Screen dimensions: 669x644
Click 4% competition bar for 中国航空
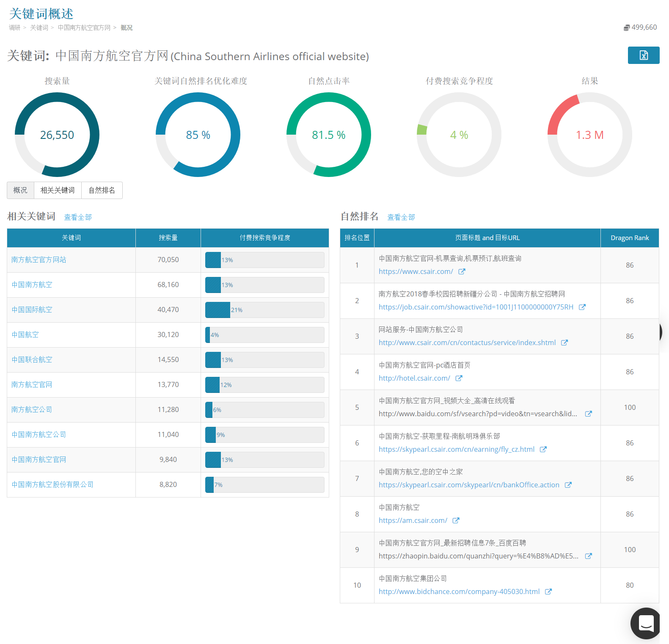(265, 335)
